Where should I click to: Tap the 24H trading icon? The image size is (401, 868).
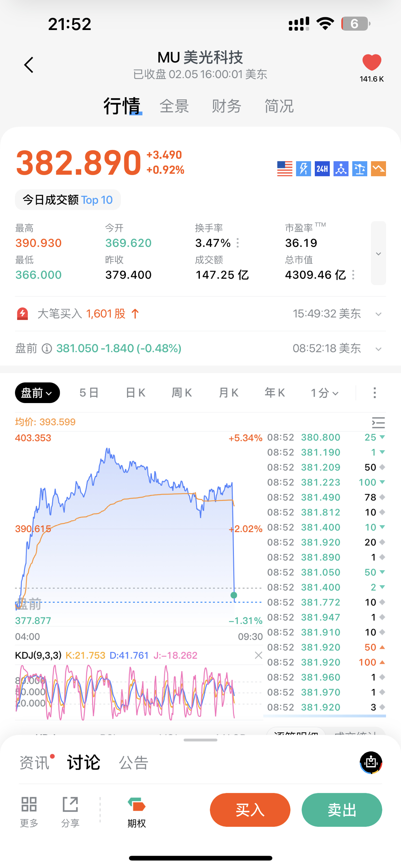click(322, 168)
